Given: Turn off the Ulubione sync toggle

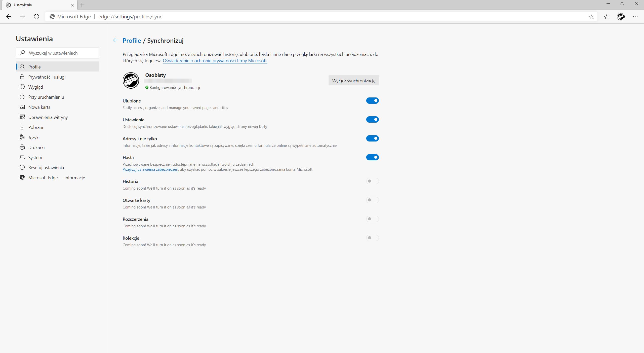Looking at the screenshot, I should 372,101.
